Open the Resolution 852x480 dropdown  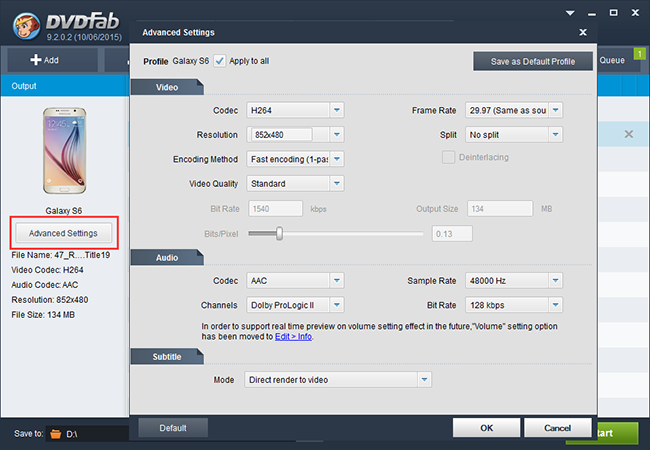pyautogui.click(x=337, y=135)
